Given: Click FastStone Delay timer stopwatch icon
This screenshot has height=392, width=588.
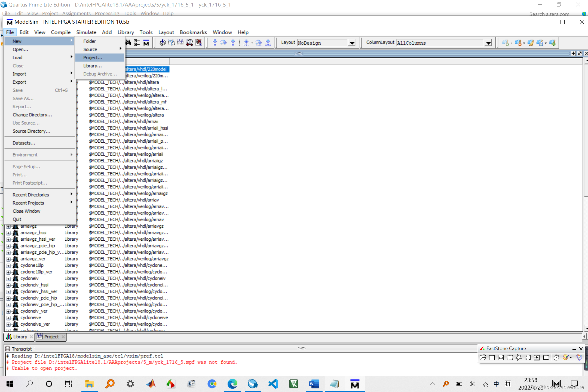Looking at the screenshot, I should pos(556,358).
